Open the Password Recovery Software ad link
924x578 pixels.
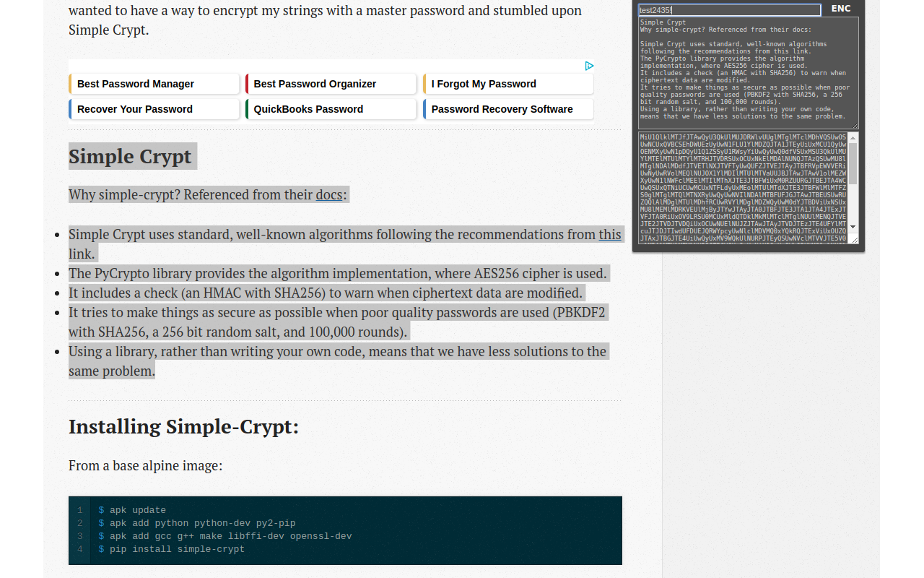coord(508,109)
